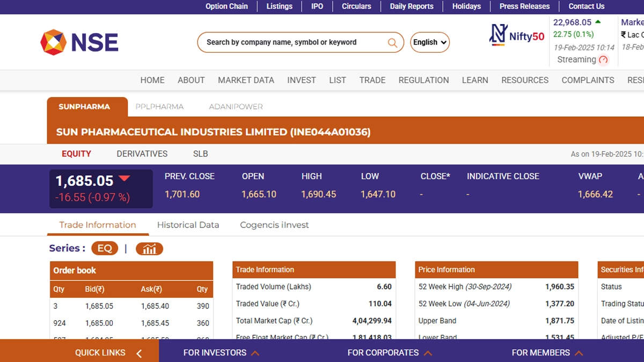Click the red price down-arrow indicator
644x362 pixels.
click(x=125, y=179)
